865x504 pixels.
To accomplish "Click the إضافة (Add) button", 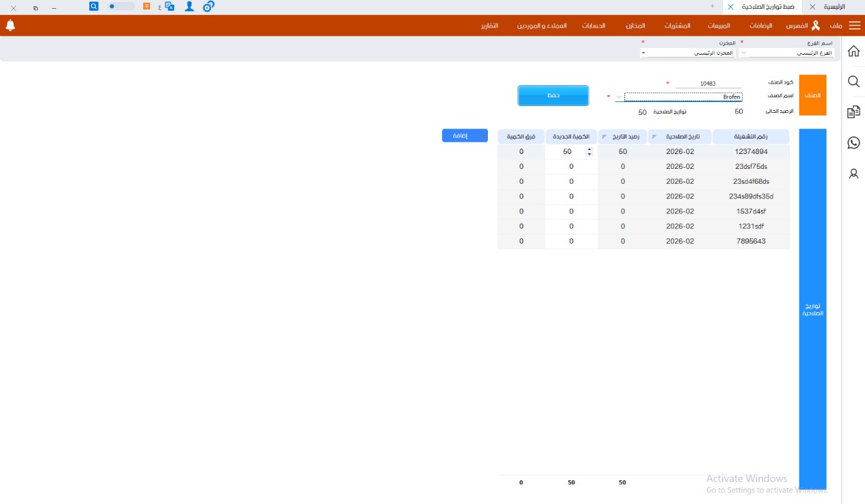I will point(464,136).
